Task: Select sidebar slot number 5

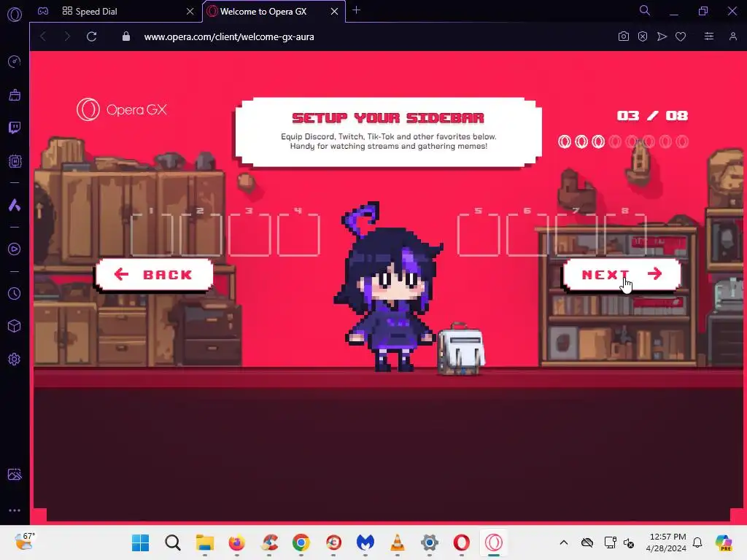Action: 479,236
